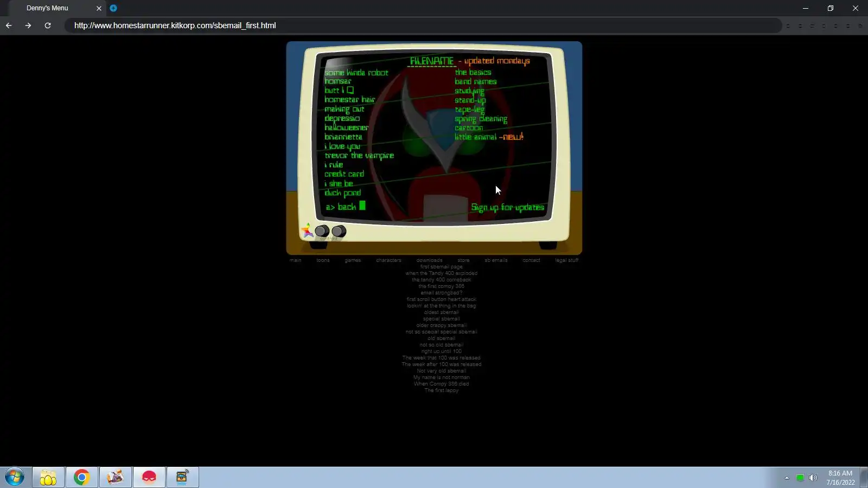Screen dimensions: 868x488
Task: Open the 'studying' email
Action: click(470, 91)
